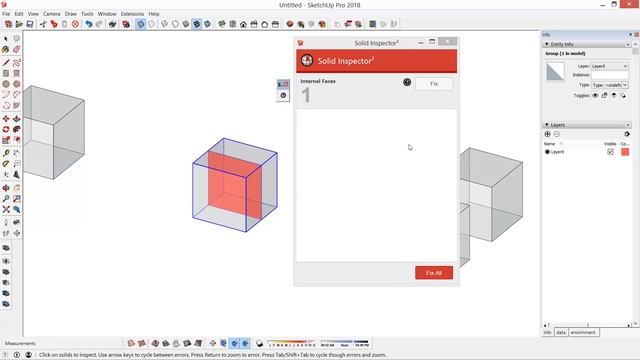Add a new layer with plus icon

coord(548,134)
